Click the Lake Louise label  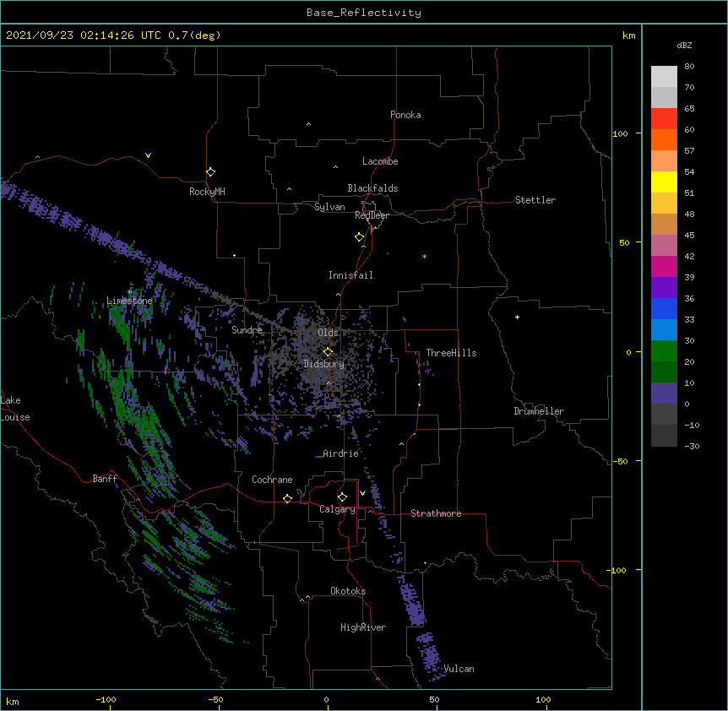click(x=15, y=409)
